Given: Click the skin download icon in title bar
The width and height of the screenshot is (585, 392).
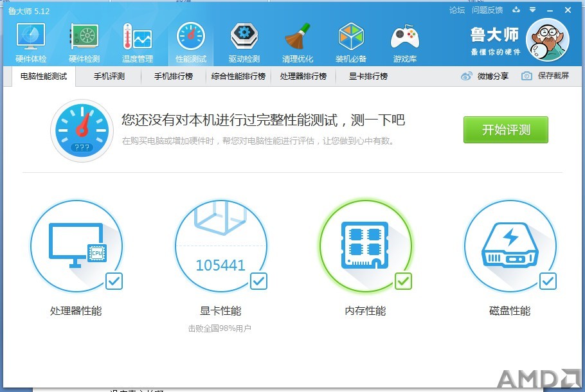Looking at the screenshot, I should (516, 10).
